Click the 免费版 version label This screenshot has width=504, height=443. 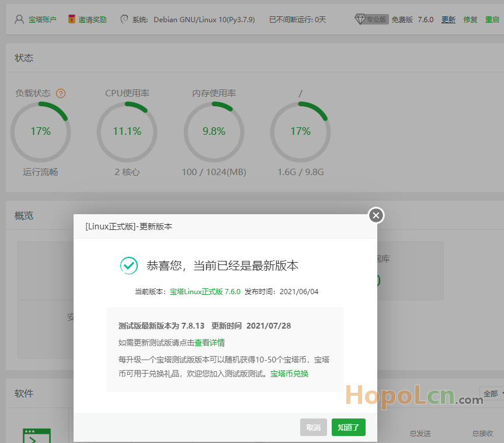pyautogui.click(x=402, y=20)
